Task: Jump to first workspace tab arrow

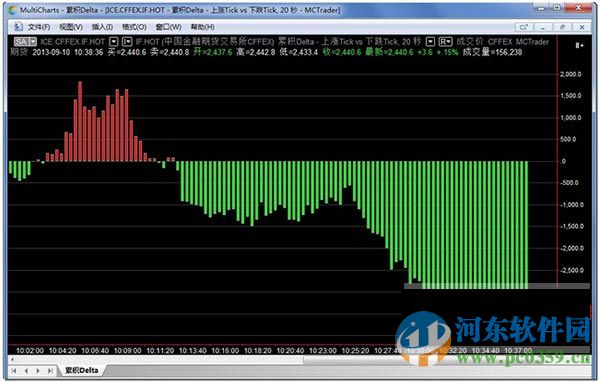Action: [x=14, y=371]
